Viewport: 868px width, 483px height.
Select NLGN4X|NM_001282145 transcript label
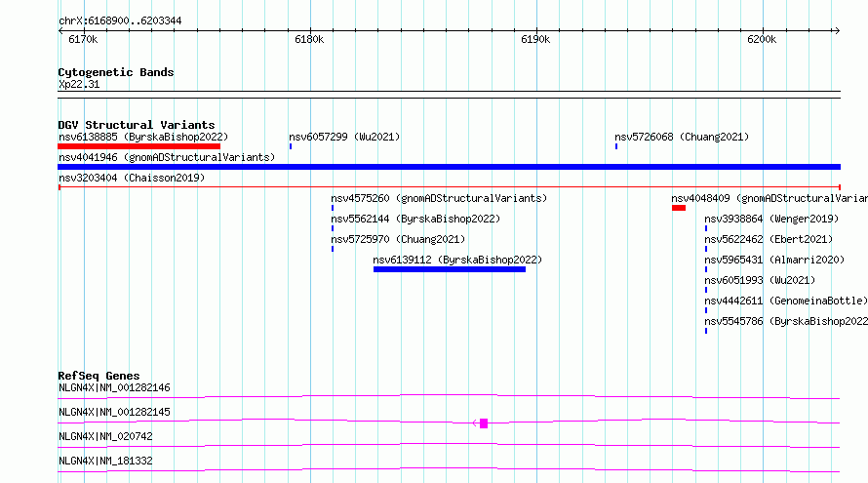(114, 412)
